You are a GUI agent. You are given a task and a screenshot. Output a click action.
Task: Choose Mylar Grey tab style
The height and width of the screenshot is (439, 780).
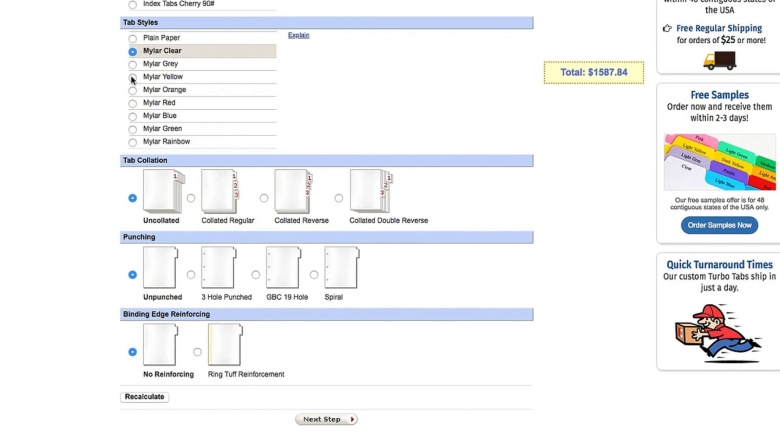coord(132,64)
